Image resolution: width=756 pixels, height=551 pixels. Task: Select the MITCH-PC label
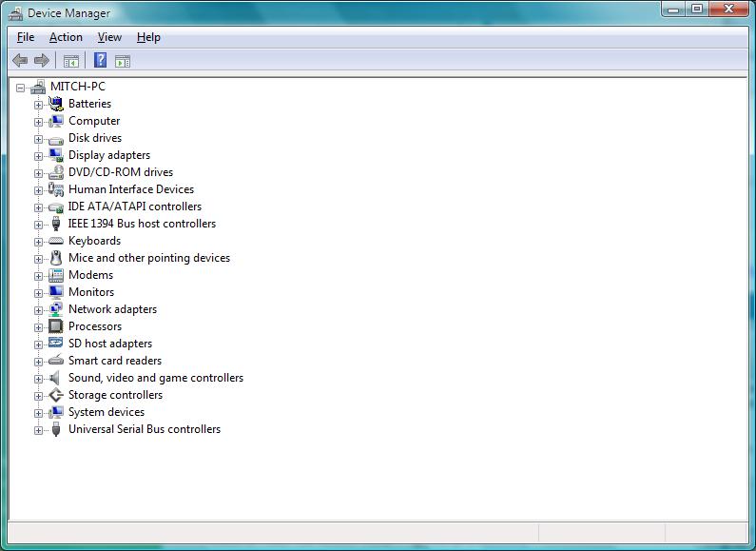point(78,87)
